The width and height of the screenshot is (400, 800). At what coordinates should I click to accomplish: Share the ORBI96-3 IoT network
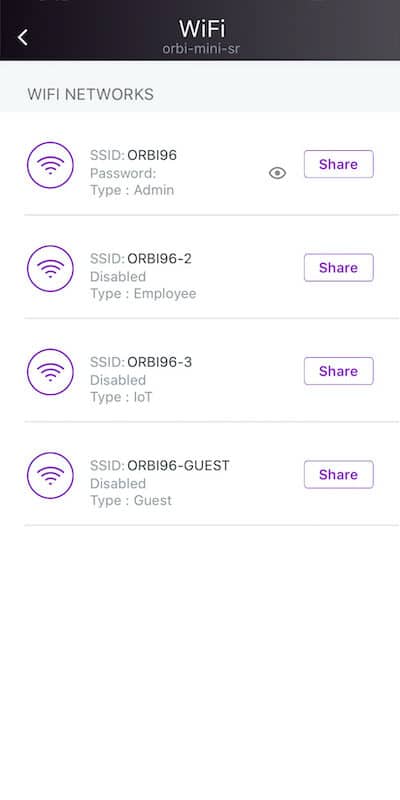click(x=339, y=371)
